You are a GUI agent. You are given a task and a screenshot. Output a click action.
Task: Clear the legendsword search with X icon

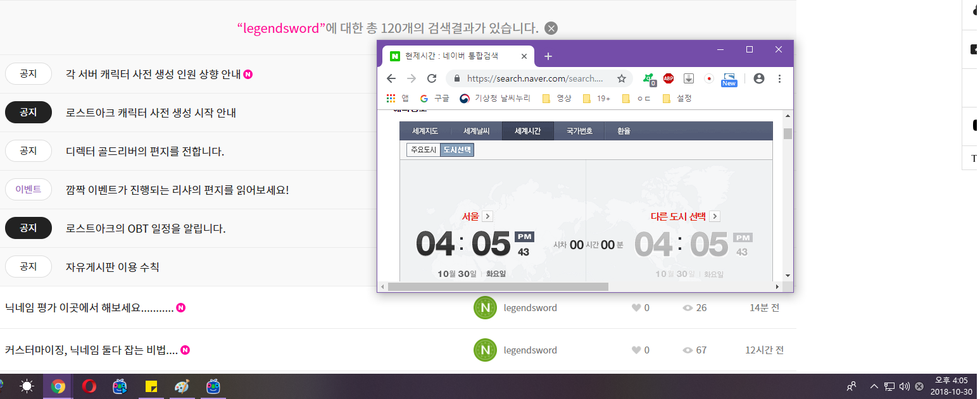551,28
